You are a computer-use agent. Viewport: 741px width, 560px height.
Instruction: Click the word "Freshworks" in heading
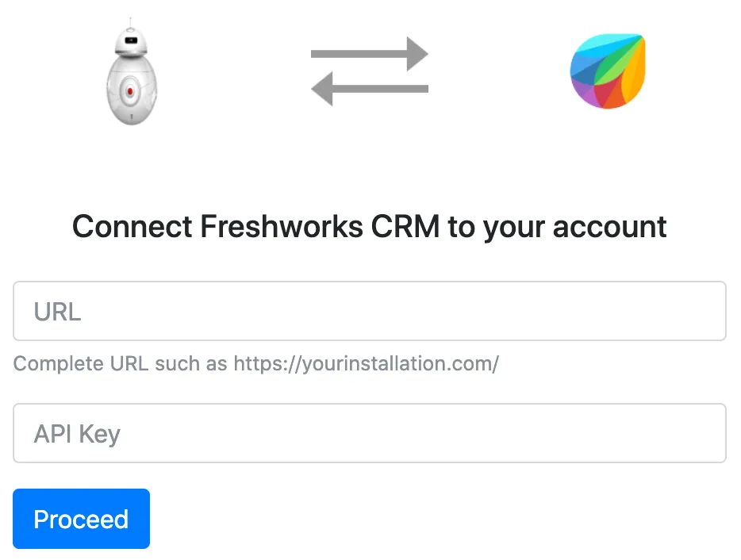click(x=282, y=226)
